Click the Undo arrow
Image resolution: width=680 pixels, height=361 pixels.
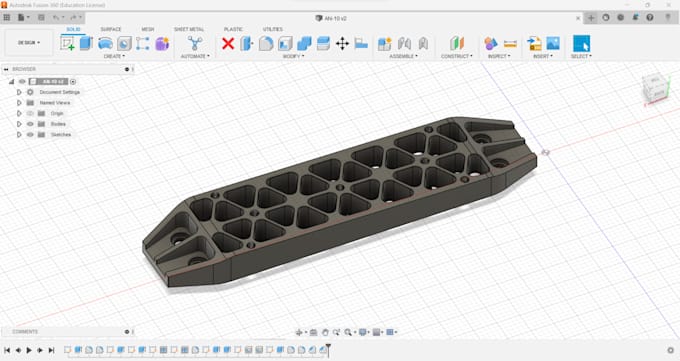pyautogui.click(x=58, y=18)
